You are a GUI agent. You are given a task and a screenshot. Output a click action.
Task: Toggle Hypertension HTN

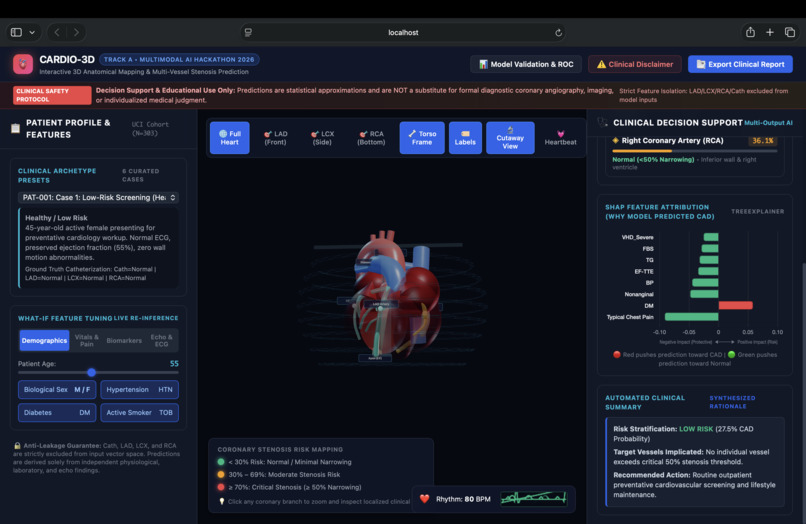tap(139, 390)
